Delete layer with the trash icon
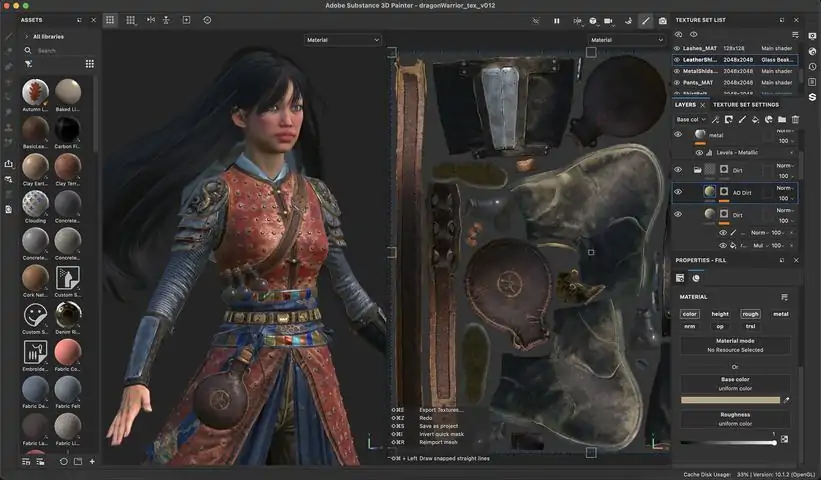 [x=795, y=119]
